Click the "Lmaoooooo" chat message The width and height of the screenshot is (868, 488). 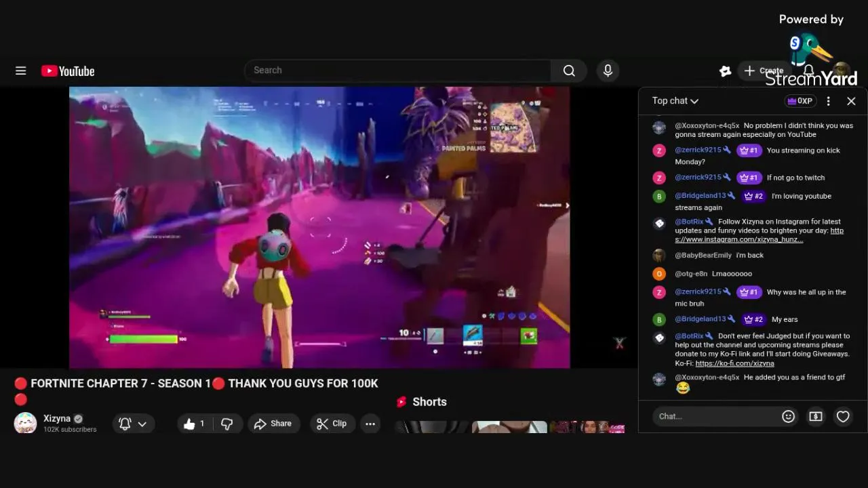pyautogui.click(x=732, y=274)
